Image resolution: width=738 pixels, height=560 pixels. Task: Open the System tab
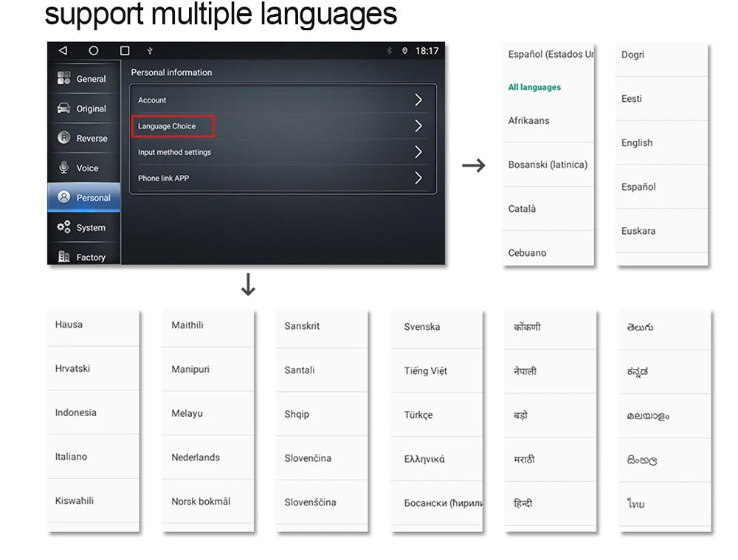pos(84,227)
